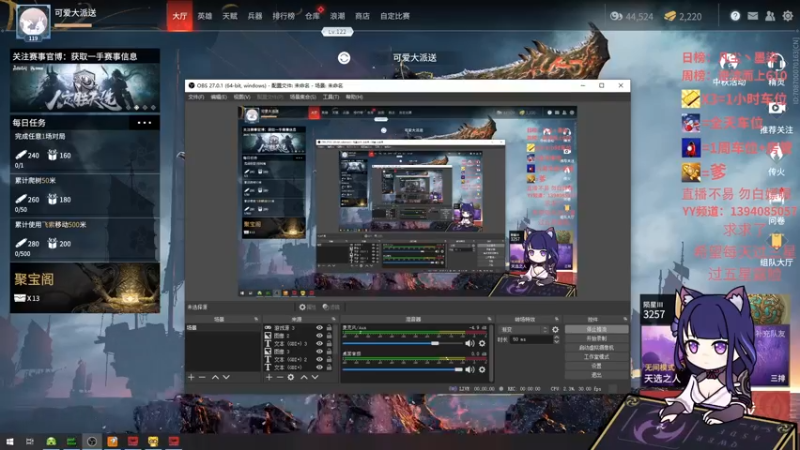800x450 pixels.
Task: Click 设置 button in OBS controls
Action: [x=596, y=366]
